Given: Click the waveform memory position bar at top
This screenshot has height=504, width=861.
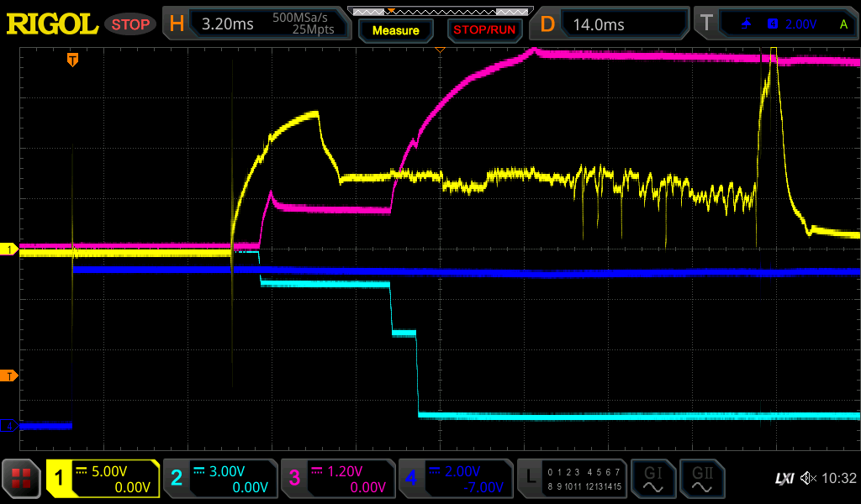Looking at the screenshot, I should coord(440,11).
